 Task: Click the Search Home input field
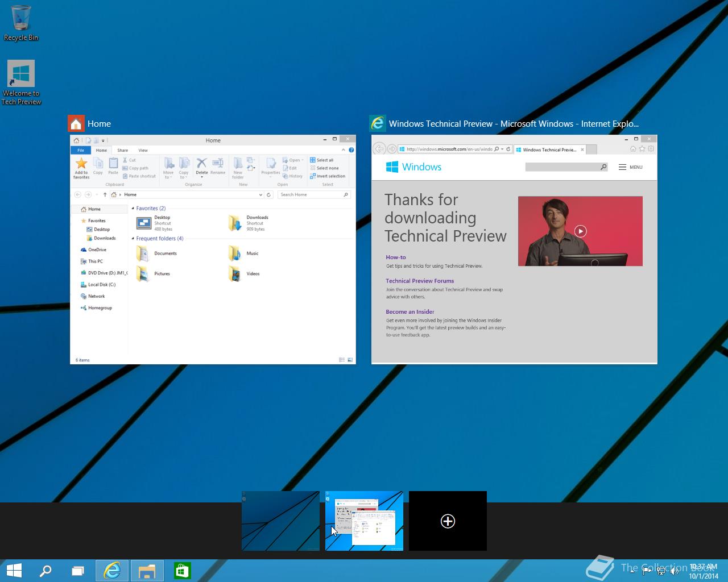click(x=313, y=194)
